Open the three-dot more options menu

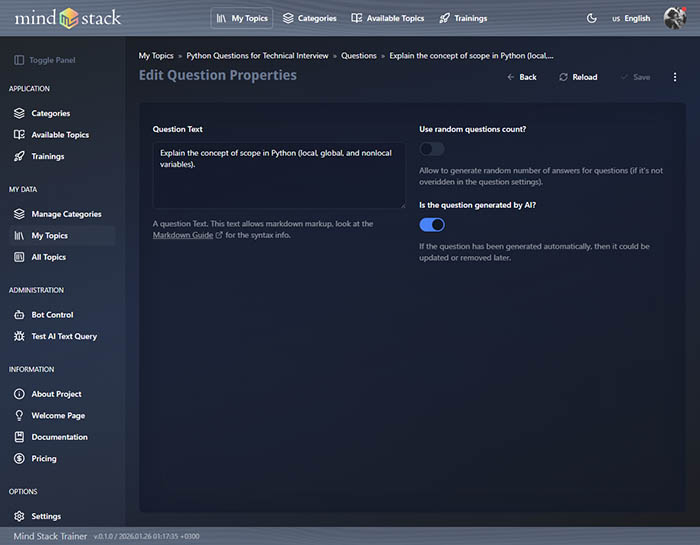tap(675, 77)
